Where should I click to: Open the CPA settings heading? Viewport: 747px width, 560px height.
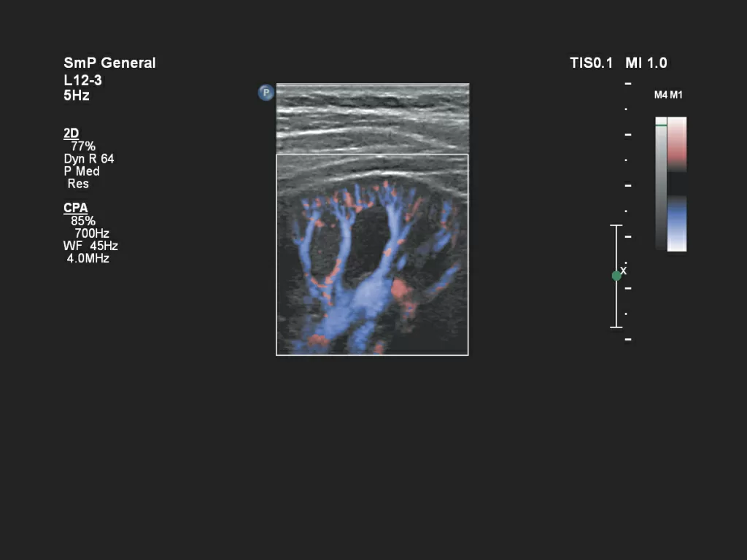75,209
